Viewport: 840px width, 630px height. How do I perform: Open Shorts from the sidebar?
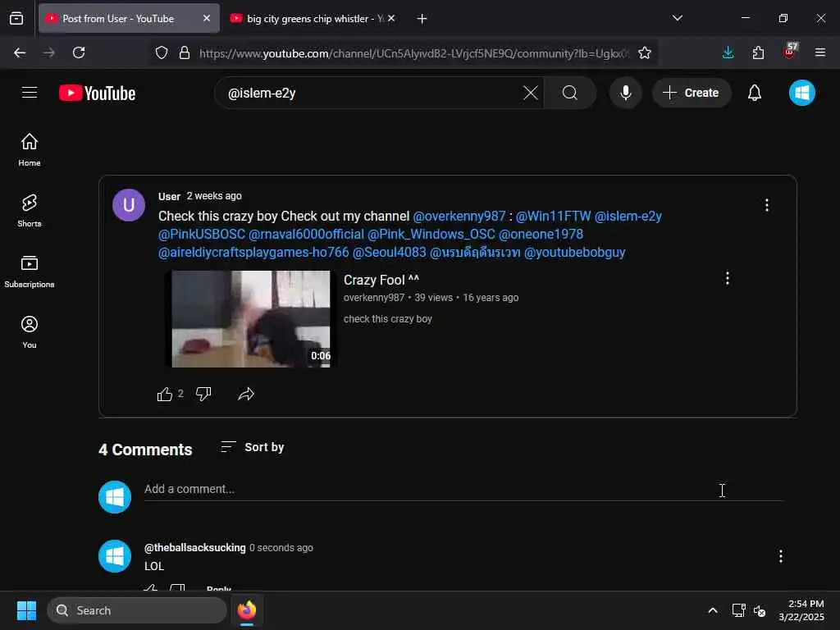pyautogui.click(x=30, y=211)
